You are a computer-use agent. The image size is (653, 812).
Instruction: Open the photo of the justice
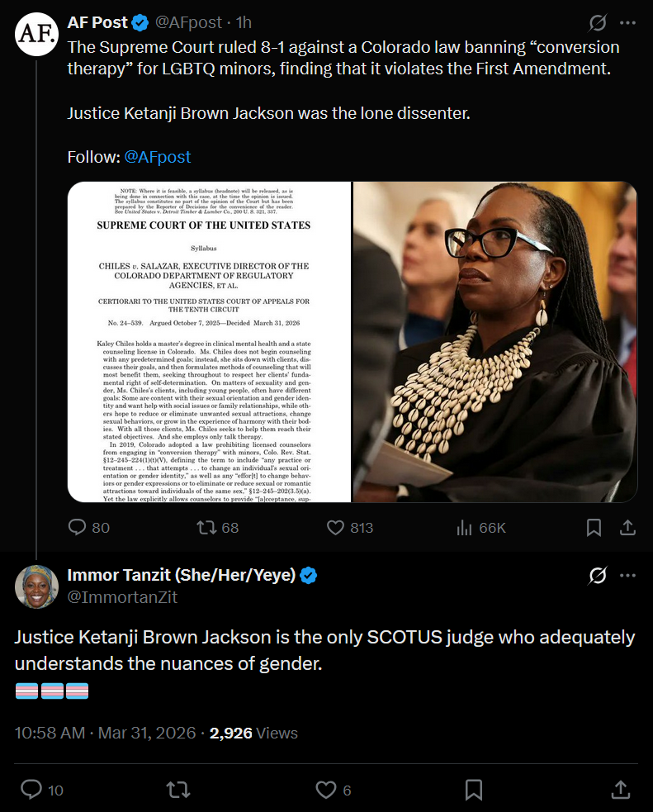(495, 342)
